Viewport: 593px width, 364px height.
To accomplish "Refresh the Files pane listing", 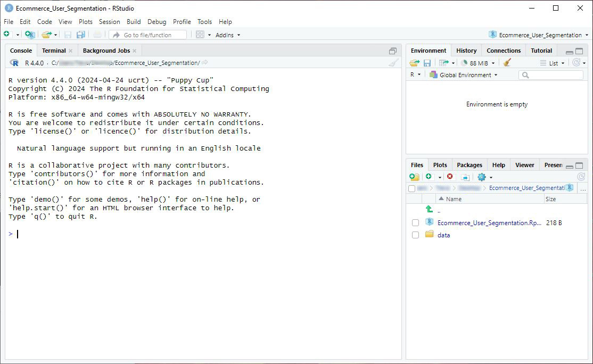I will 581,177.
